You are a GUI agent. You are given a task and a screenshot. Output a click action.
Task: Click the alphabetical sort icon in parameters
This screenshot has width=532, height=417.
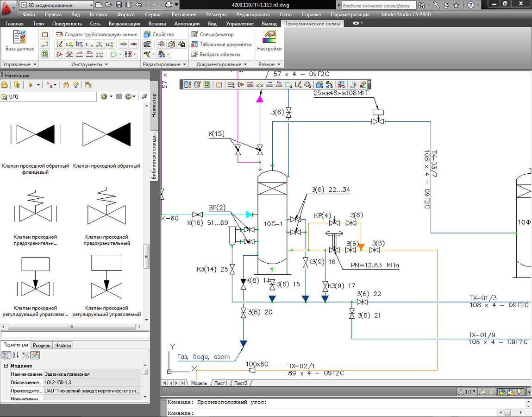(x=16, y=355)
